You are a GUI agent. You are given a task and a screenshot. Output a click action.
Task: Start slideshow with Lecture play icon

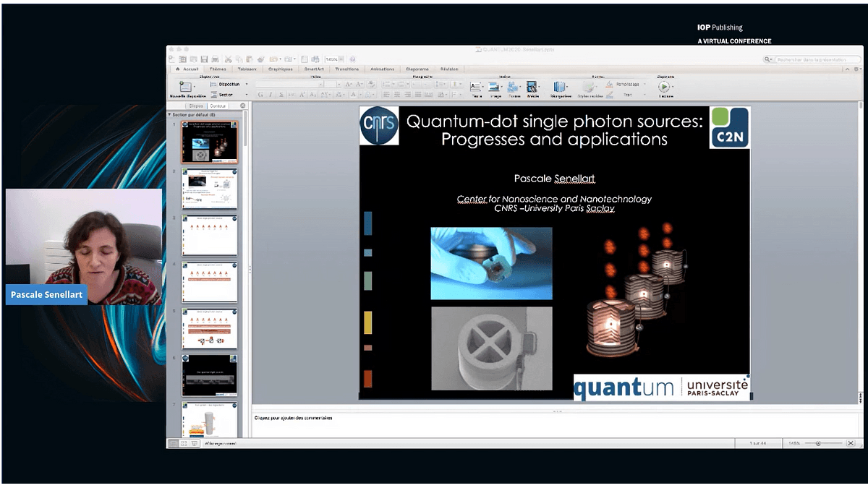(x=664, y=85)
